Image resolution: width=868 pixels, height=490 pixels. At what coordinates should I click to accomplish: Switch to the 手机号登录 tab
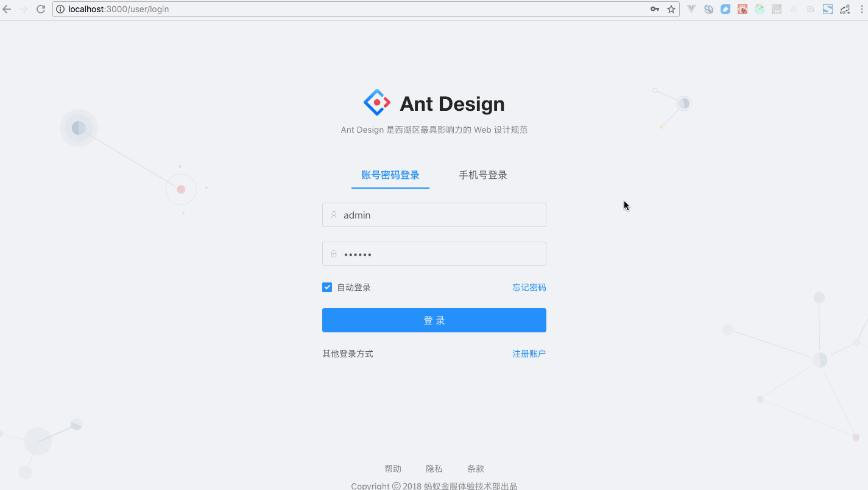tap(483, 175)
